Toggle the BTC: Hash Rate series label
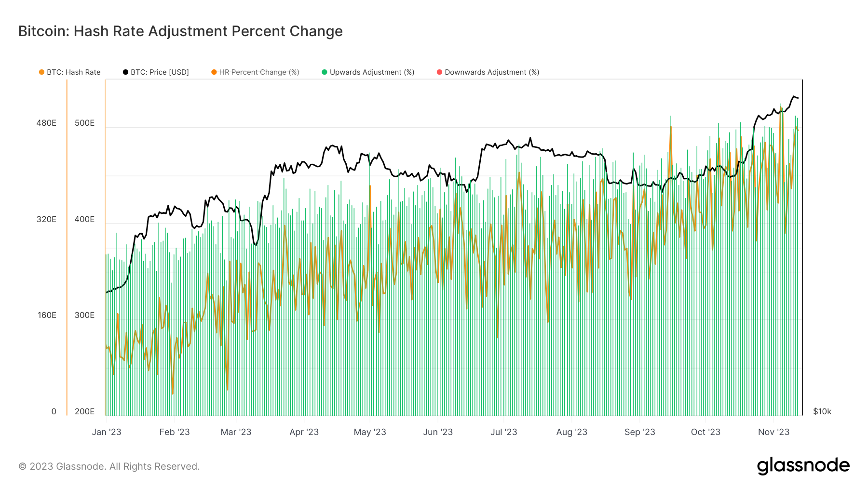This screenshot has height=488, width=868. pyautogui.click(x=73, y=72)
